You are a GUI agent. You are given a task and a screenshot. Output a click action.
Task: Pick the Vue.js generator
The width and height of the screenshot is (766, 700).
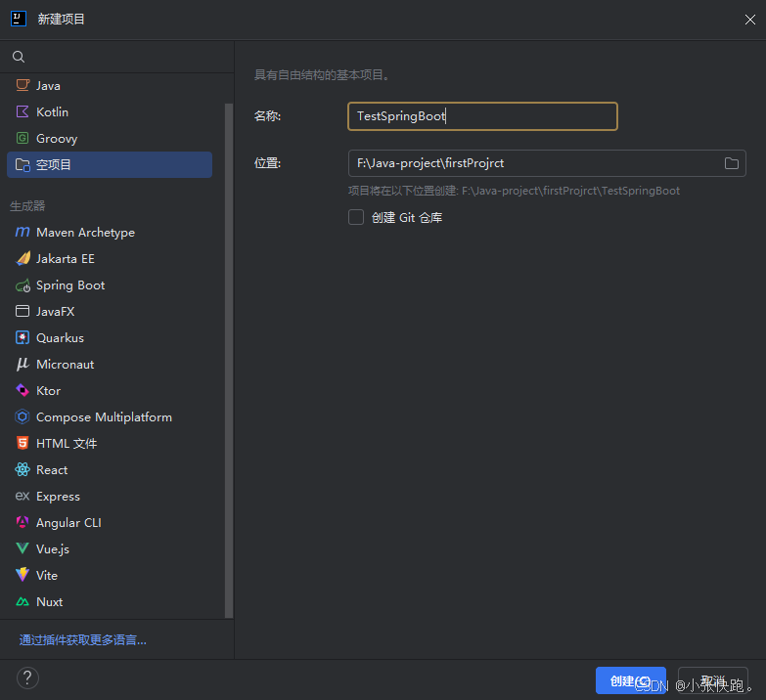(x=110, y=548)
